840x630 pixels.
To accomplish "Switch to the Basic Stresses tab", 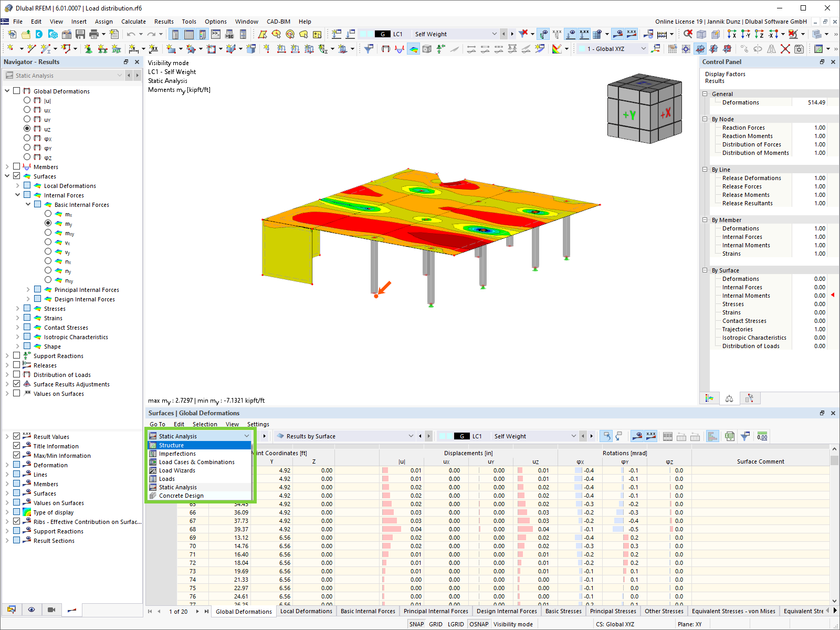I will (x=563, y=611).
